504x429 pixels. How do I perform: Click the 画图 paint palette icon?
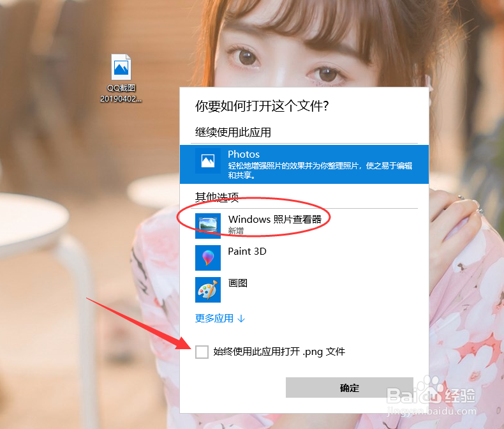208,289
